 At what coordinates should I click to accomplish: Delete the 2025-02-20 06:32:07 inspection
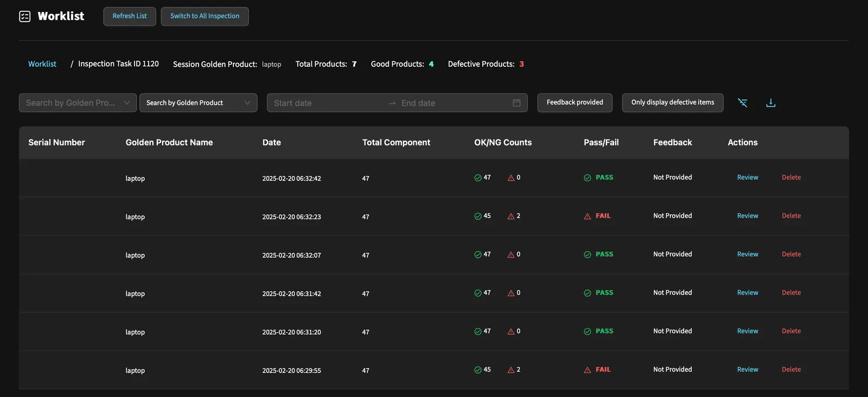pyautogui.click(x=791, y=254)
